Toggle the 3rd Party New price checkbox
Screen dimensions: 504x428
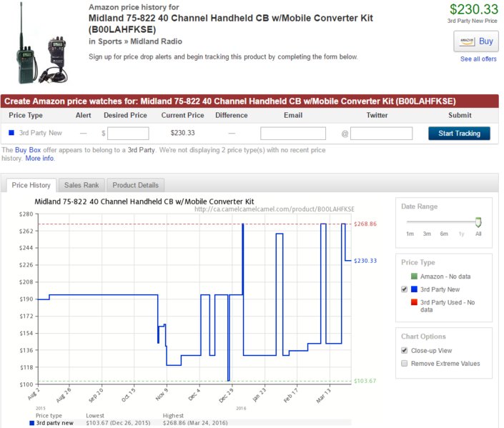(x=405, y=289)
